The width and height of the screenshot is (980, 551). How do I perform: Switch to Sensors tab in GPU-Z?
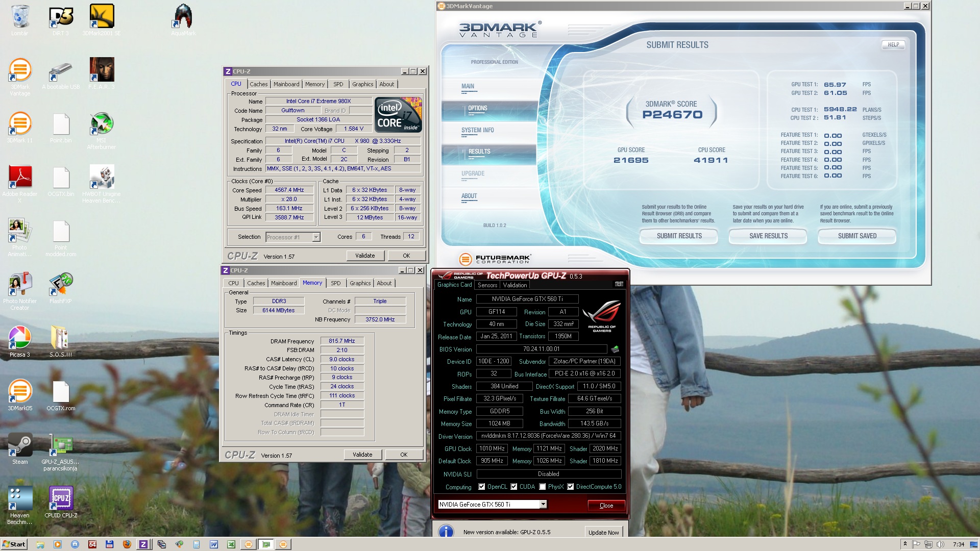coord(487,285)
